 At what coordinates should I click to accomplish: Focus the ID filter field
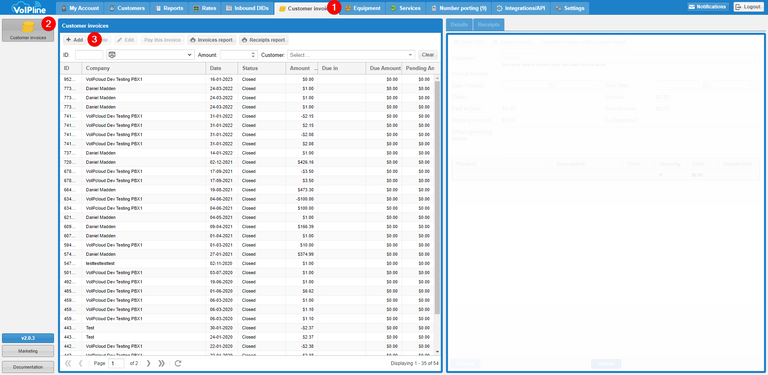tap(89, 55)
